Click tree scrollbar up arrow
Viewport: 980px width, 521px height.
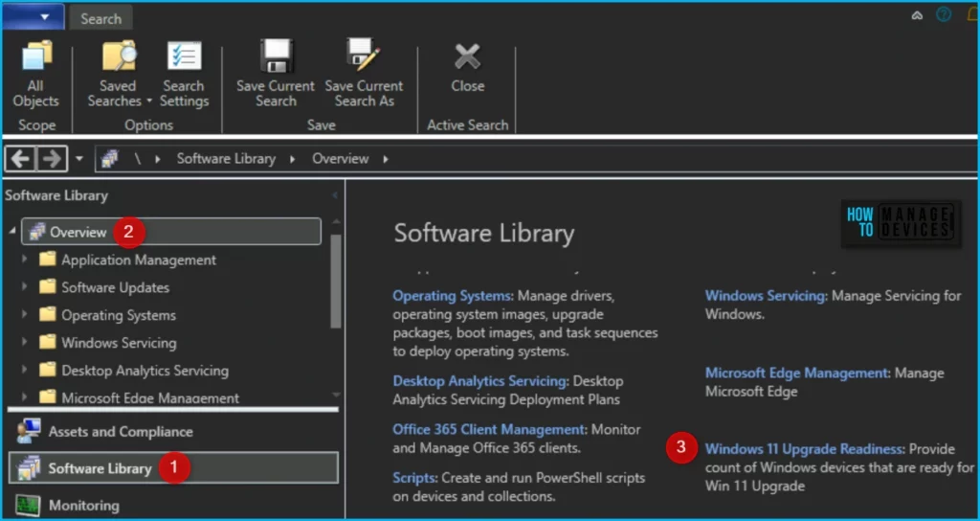click(336, 221)
